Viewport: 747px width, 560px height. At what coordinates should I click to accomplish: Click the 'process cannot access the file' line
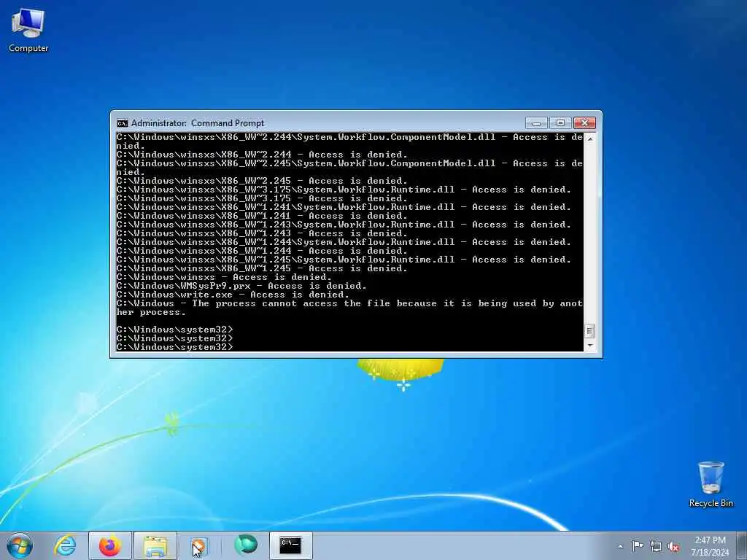(349, 308)
